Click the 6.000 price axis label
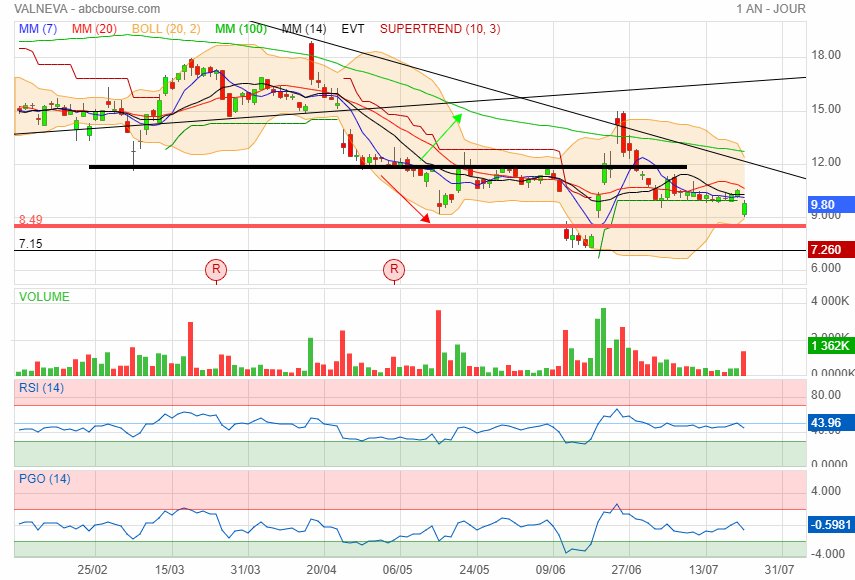The height and width of the screenshot is (580, 855). click(826, 268)
